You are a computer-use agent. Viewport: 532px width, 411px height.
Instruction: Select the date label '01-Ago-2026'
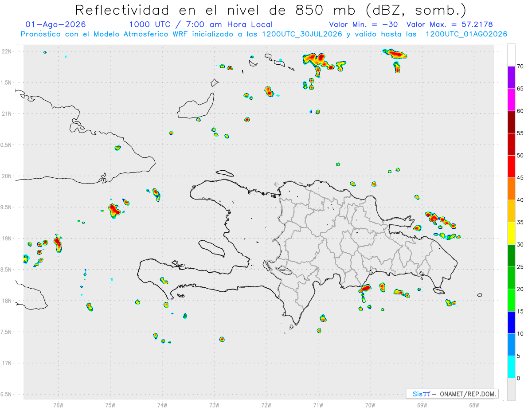coord(56,24)
